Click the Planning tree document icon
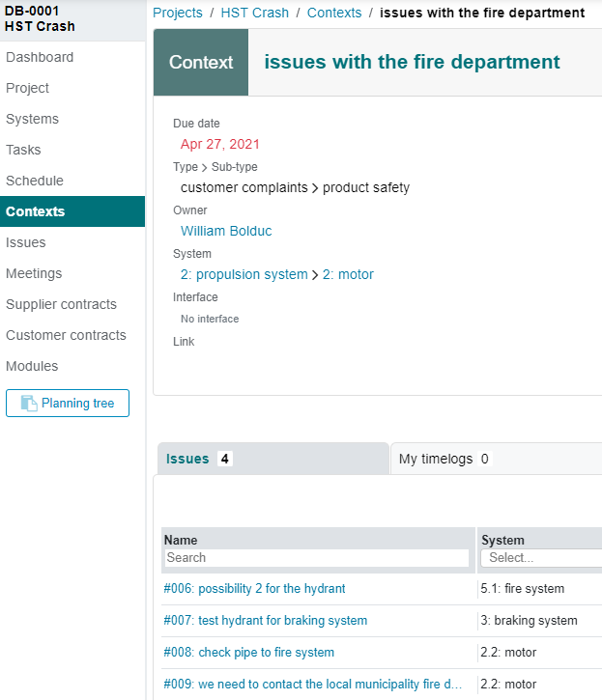Screen dimensions: 602x700 pyautogui.click(x=29, y=404)
